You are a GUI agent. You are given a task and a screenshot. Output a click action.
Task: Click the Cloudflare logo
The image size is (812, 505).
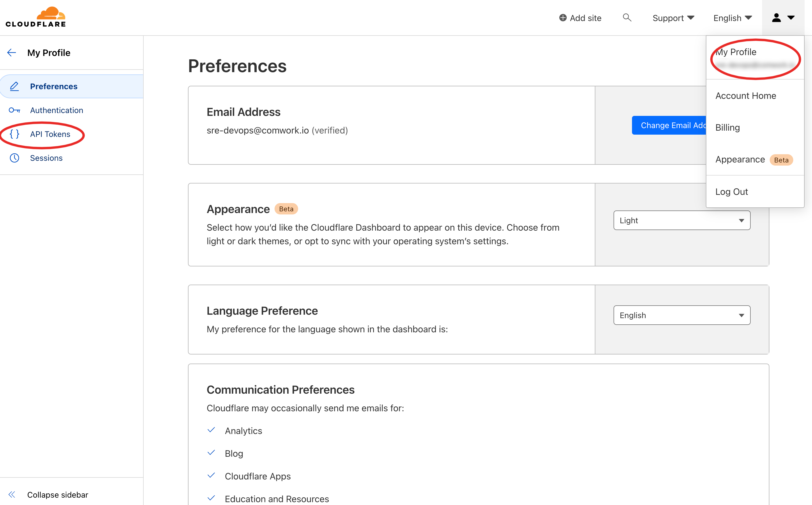[36, 17]
